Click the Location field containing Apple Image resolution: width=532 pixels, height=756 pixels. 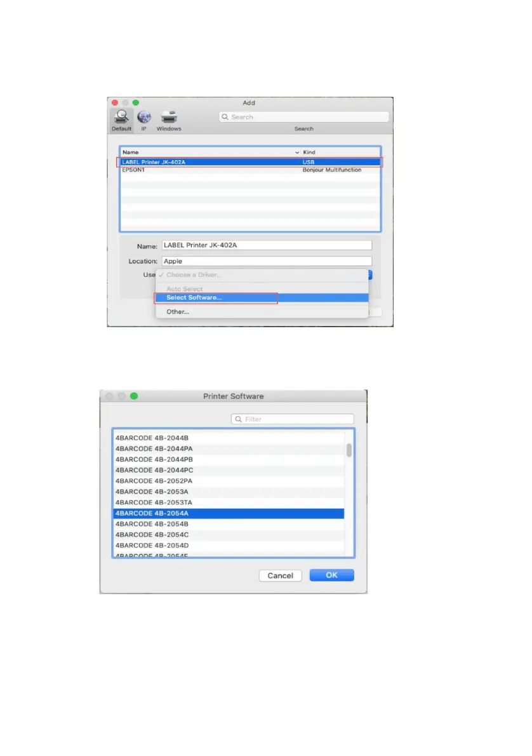tap(267, 261)
